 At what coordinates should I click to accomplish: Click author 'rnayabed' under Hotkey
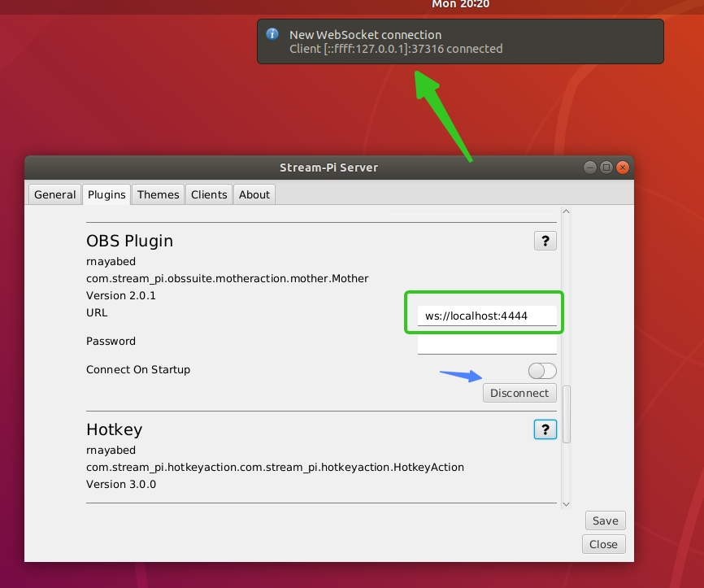(111, 450)
